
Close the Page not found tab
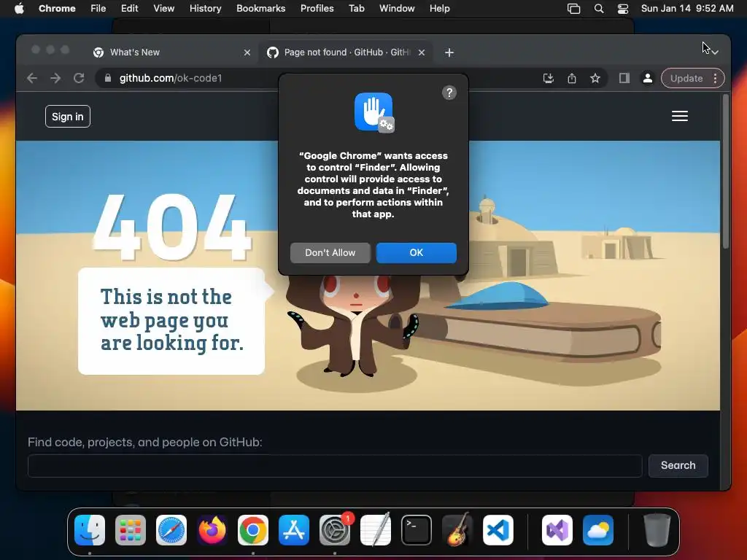(x=421, y=52)
